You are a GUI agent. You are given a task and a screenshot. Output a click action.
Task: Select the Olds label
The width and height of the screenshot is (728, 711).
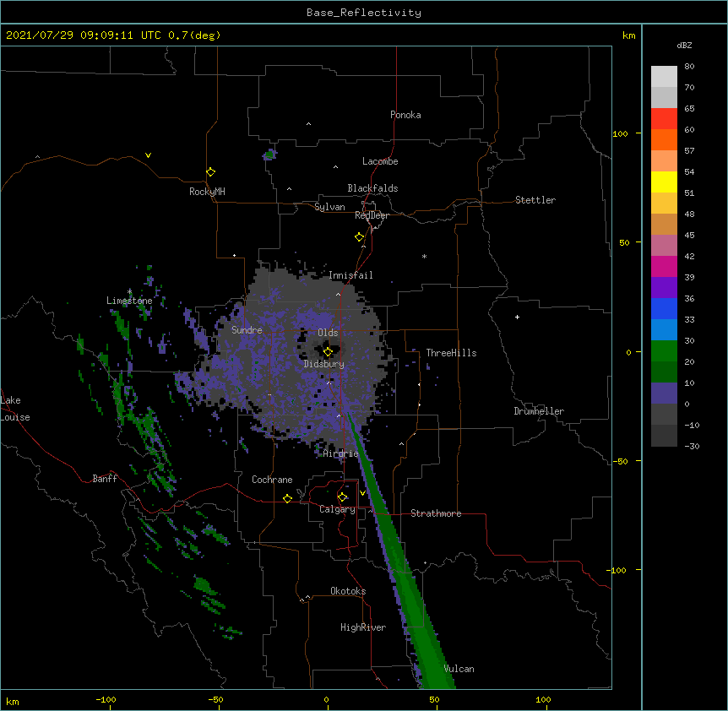328,333
